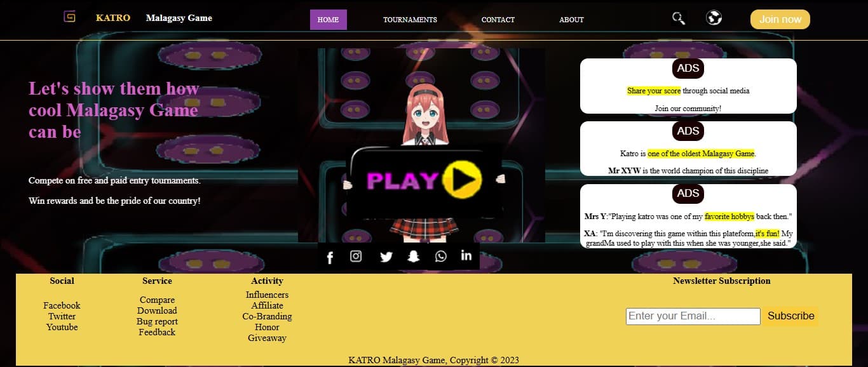Open the Influencers activity link

click(x=267, y=295)
